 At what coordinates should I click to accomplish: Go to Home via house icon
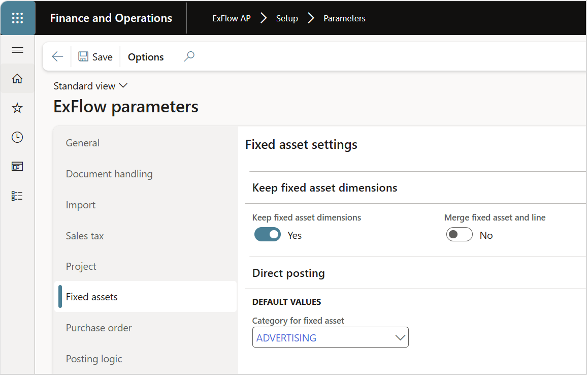(x=18, y=78)
